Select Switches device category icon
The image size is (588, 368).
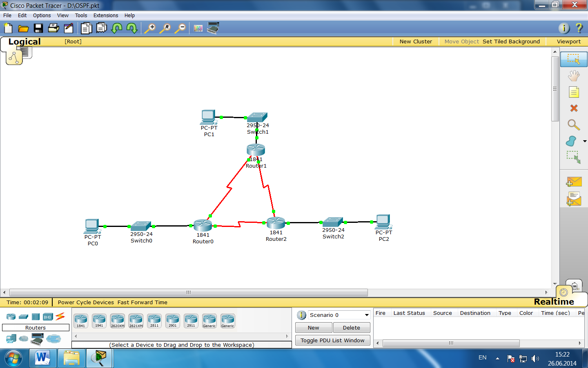[24, 316]
